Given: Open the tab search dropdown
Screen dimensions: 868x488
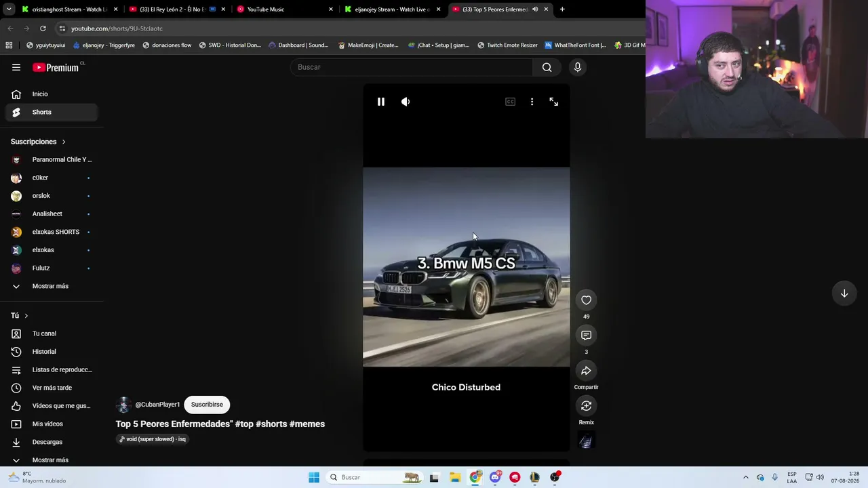Looking at the screenshot, I should (x=9, y=9).
